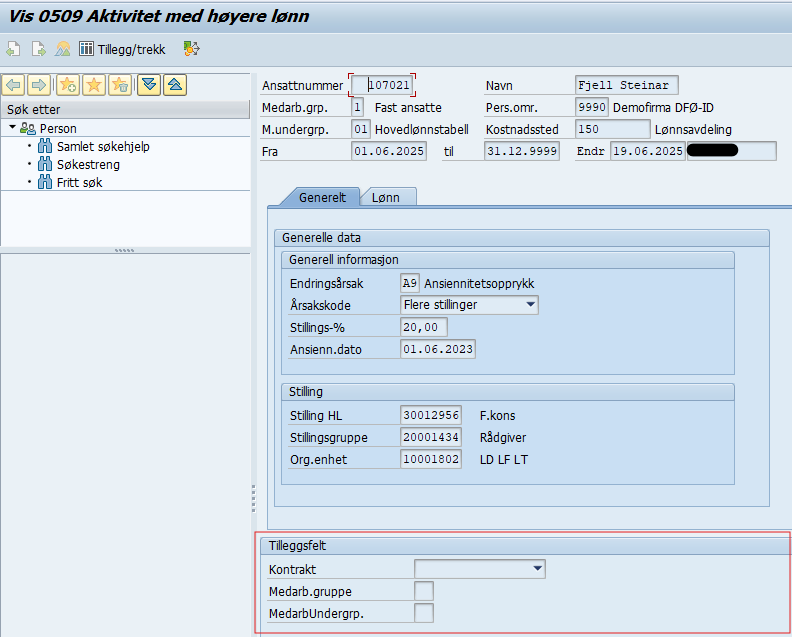Click the Fast ansatte text
The image size is (792, 637).
tap(408, 108)
